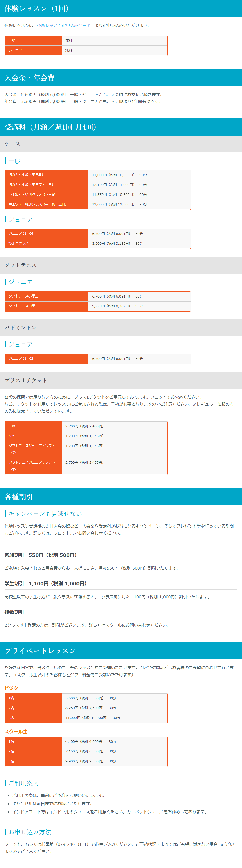Click the 初心者〜中級（平日昼） row label
Screen dimensions: 242x868
click(x=26, y=175)
